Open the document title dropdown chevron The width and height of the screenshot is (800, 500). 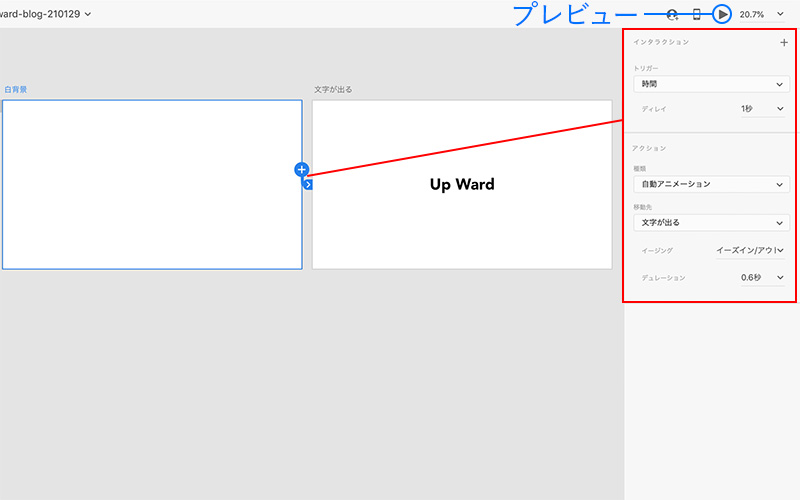click(89, 14)
